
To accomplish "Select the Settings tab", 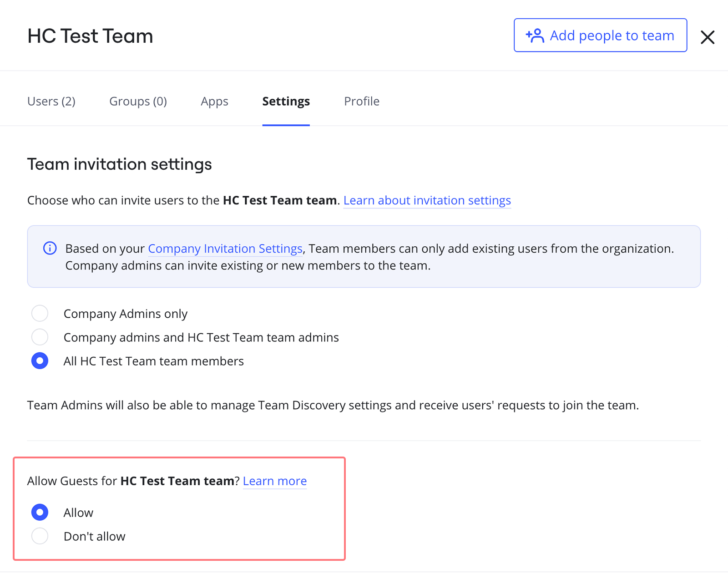I will [286, 101].
